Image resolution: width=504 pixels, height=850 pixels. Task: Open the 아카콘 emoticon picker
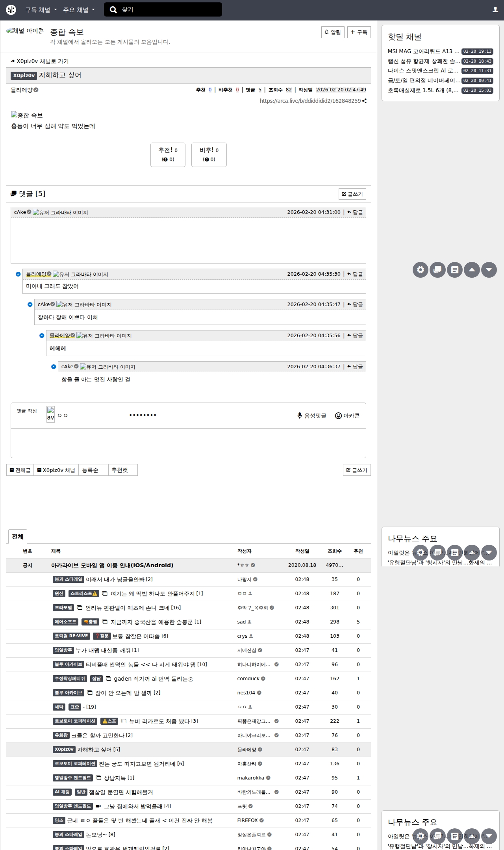point(347,416)
